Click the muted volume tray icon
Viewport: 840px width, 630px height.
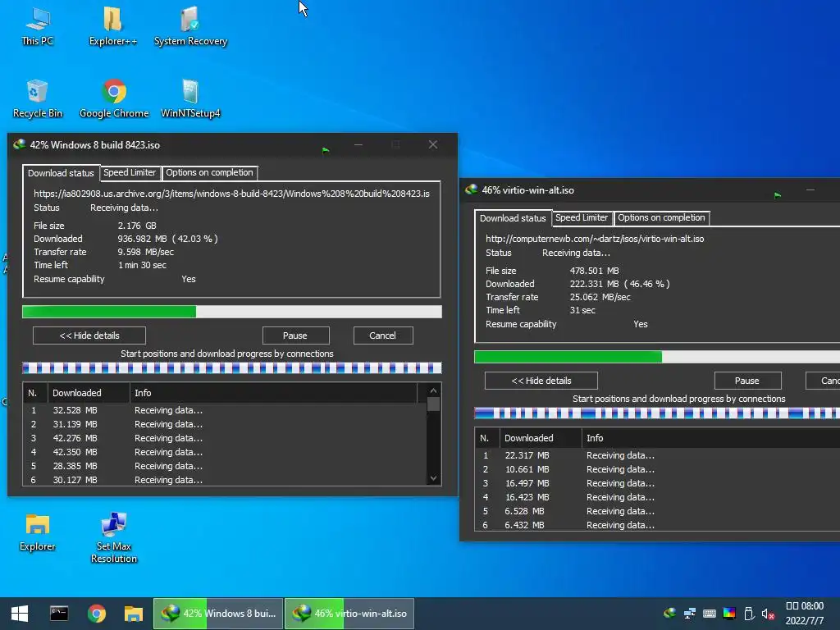[768, 614]
